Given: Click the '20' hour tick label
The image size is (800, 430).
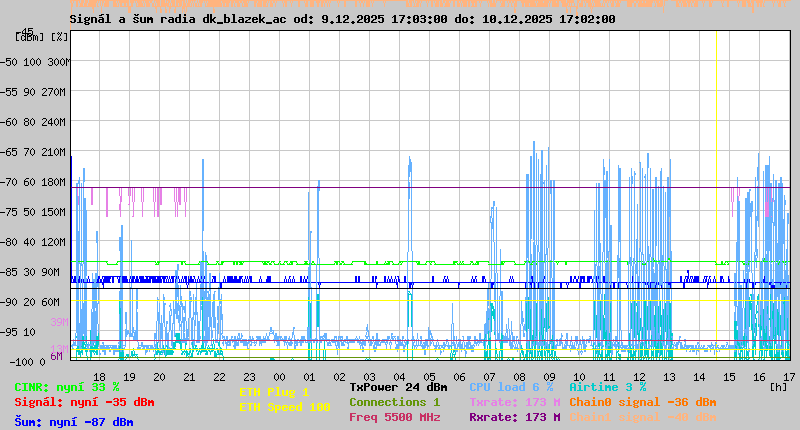Looking at the screenshot, I should coord(159,377).
